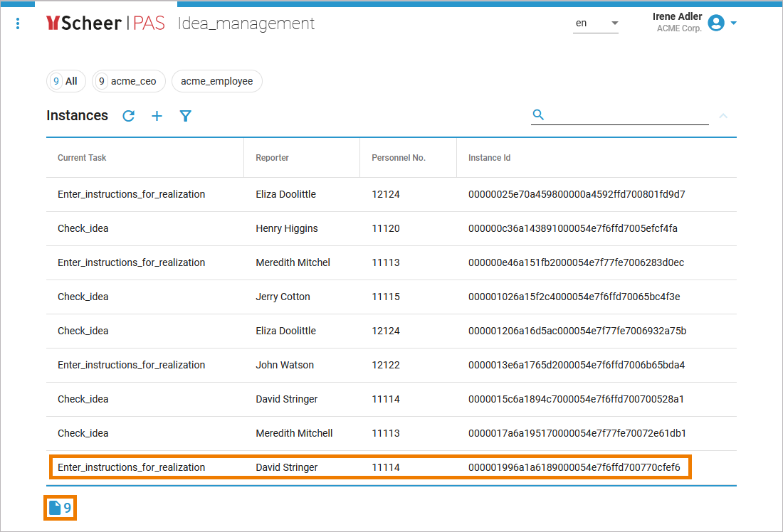Refresh the instances list
The height and width of the screenshot is (532, 783).
(128, 116)
